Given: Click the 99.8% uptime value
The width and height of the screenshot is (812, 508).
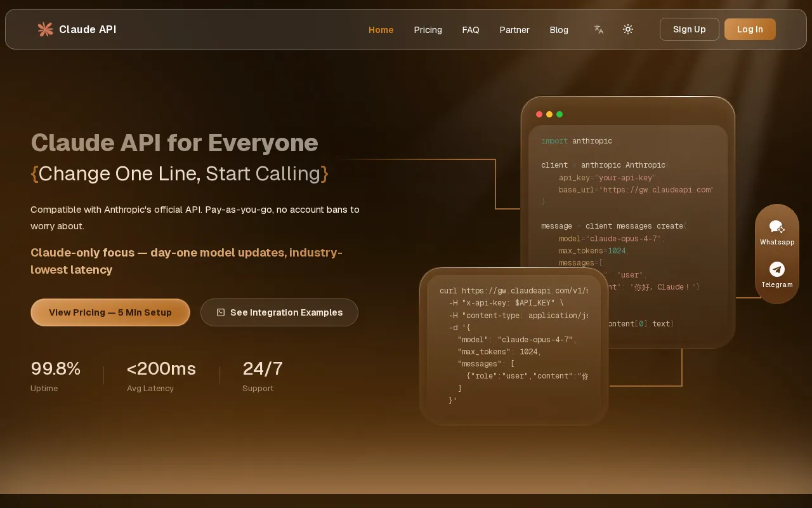Looking at the screenshot, I should [x=56, y=368].
